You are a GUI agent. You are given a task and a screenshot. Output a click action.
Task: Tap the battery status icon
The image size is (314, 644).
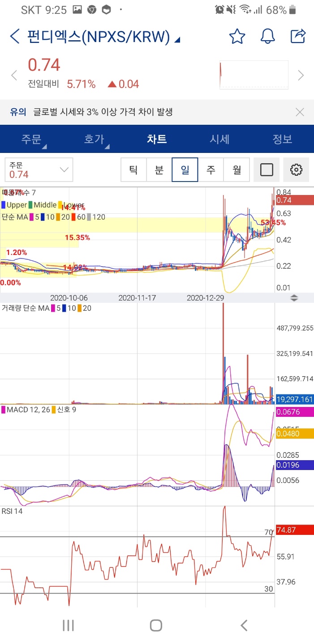[x=292, y=10]
